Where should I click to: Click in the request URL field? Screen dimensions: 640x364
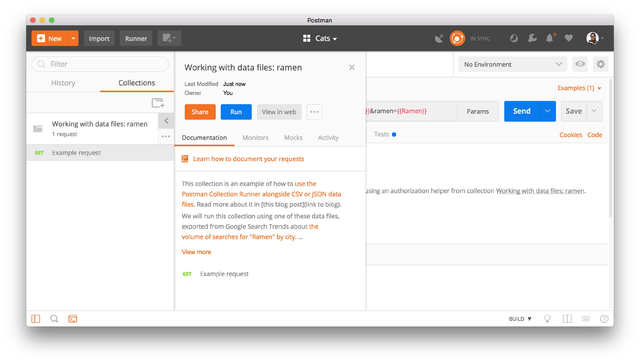[411, 111]
